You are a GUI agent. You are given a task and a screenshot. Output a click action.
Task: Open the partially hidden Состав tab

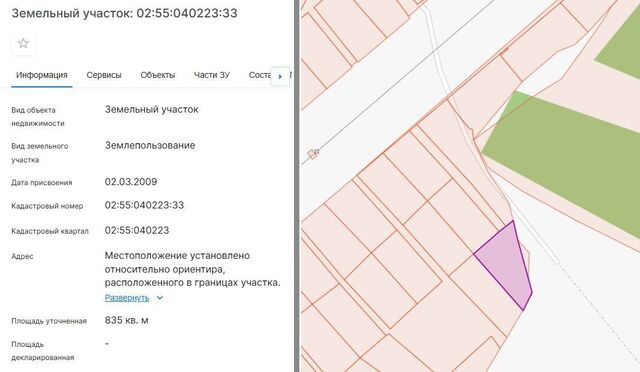coord(260,75)
